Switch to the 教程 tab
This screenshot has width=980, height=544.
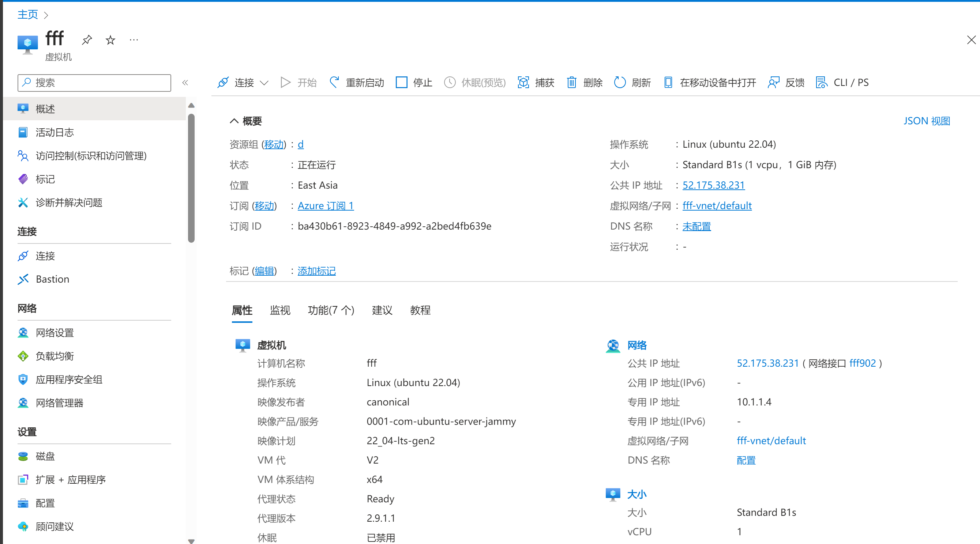tap(420, 310)
